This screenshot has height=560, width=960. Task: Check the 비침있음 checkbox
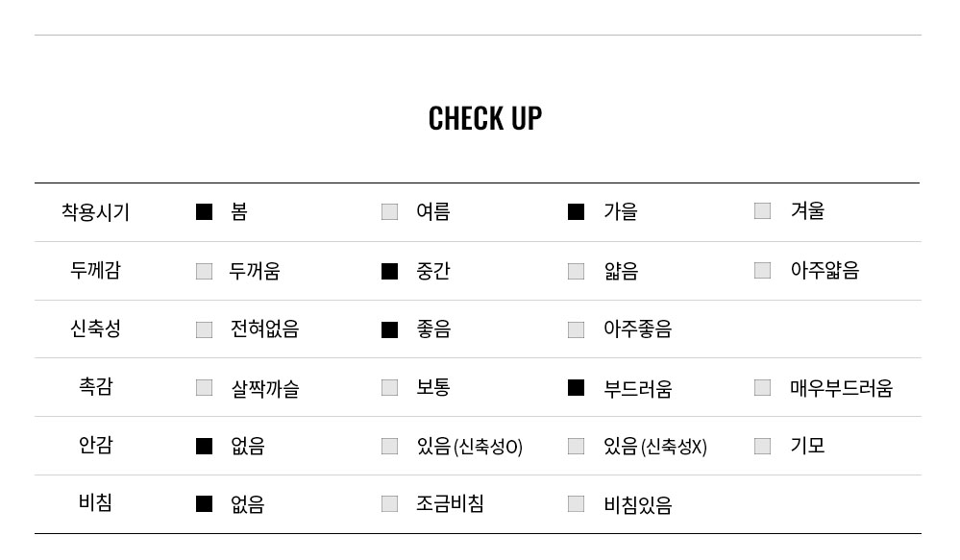576,503
